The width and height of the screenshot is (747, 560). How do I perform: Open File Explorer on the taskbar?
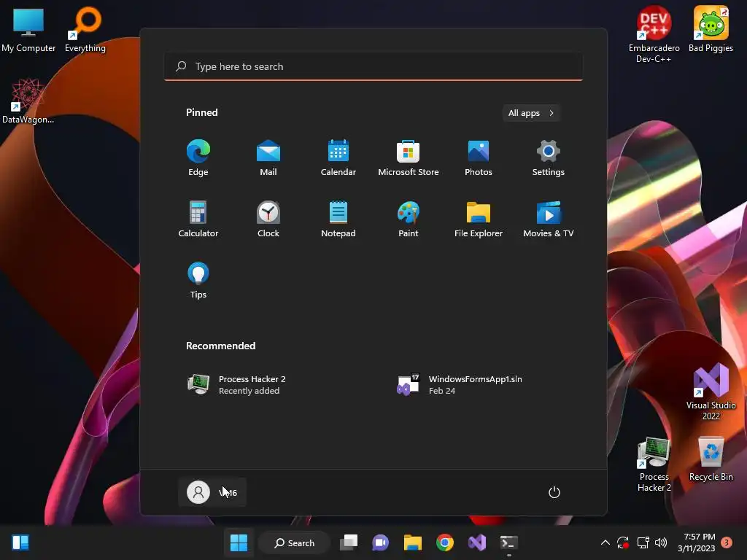tap(413, 542)
